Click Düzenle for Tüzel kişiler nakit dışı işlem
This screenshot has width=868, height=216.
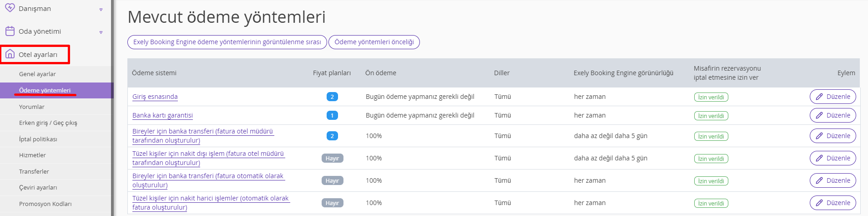pyautogui.click(x=833, y=158)
